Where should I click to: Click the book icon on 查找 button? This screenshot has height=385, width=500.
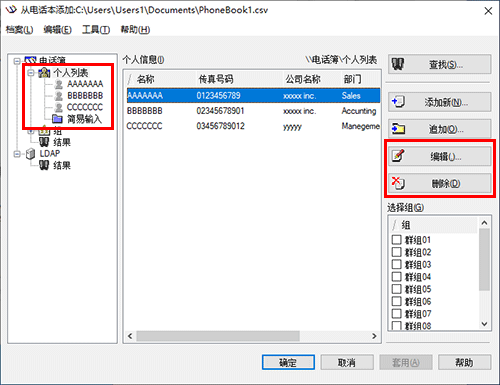tap(398, 64)
